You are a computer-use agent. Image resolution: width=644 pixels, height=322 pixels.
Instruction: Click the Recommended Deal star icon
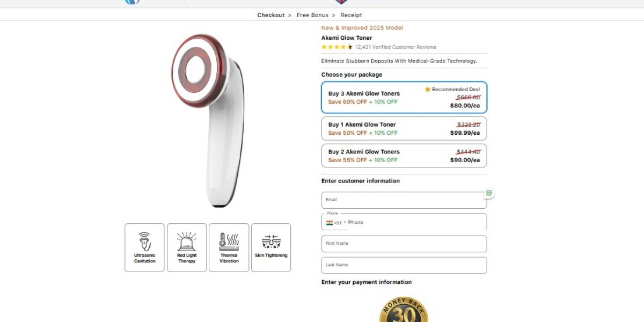428,89
